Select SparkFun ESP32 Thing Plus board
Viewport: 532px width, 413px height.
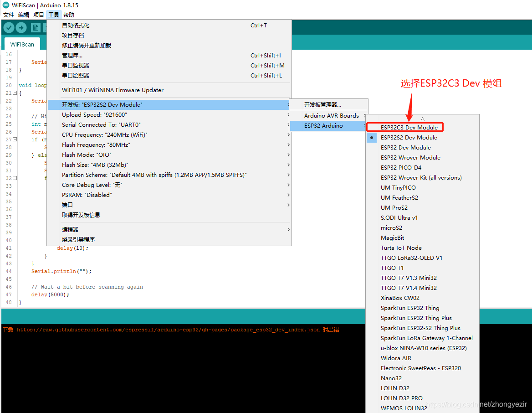click(x=422, y=318)
